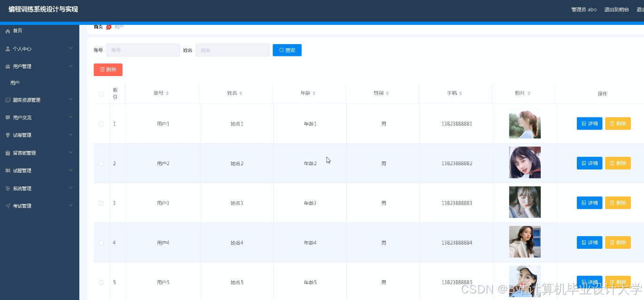Click the 编程训练系统设计与实现 title

click(43, 9)
